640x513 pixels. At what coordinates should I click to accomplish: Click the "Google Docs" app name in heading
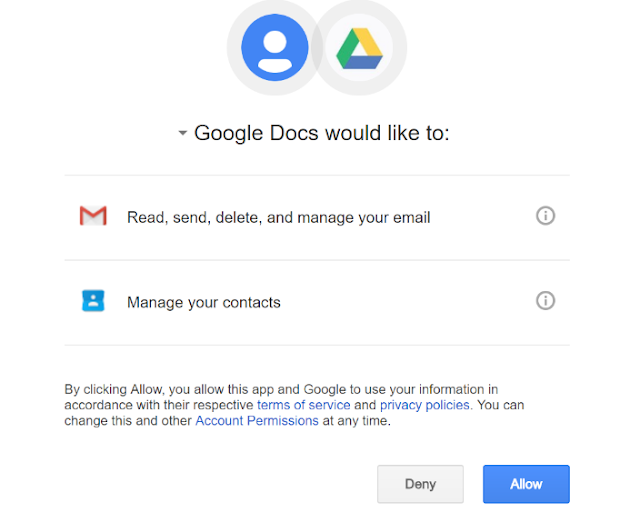point(256,133)
